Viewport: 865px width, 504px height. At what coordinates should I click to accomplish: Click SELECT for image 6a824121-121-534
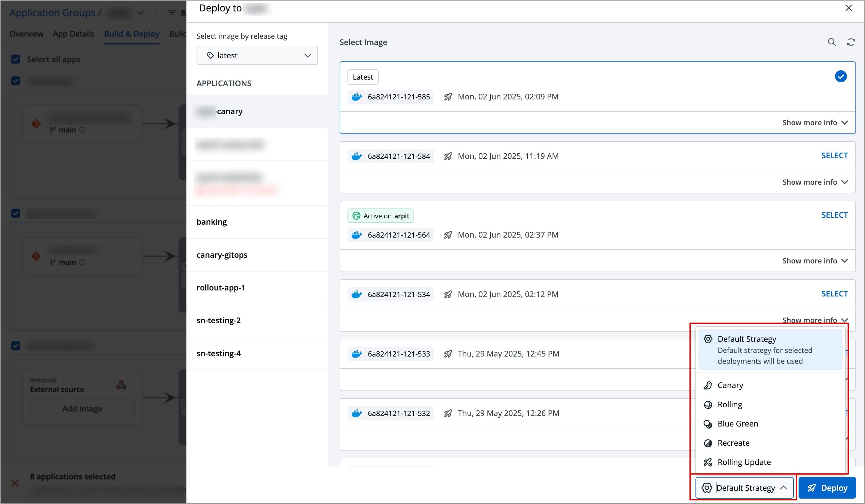tap(834, 294)
